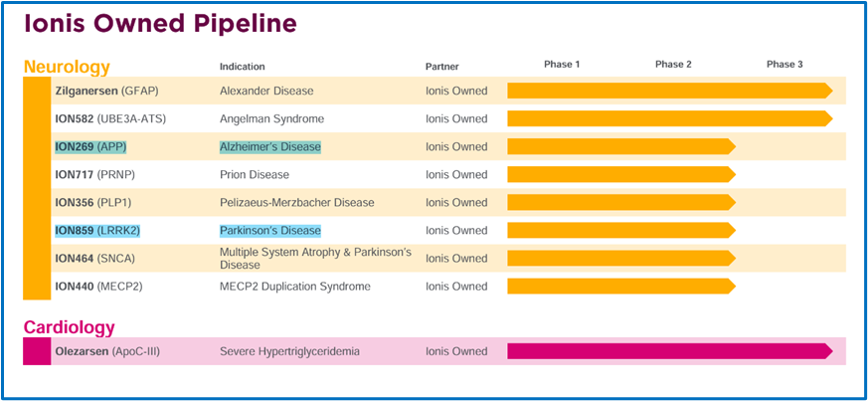Select the Angelman Syndrome indication
The image size is (868, 401).
(x=271, y=119)
